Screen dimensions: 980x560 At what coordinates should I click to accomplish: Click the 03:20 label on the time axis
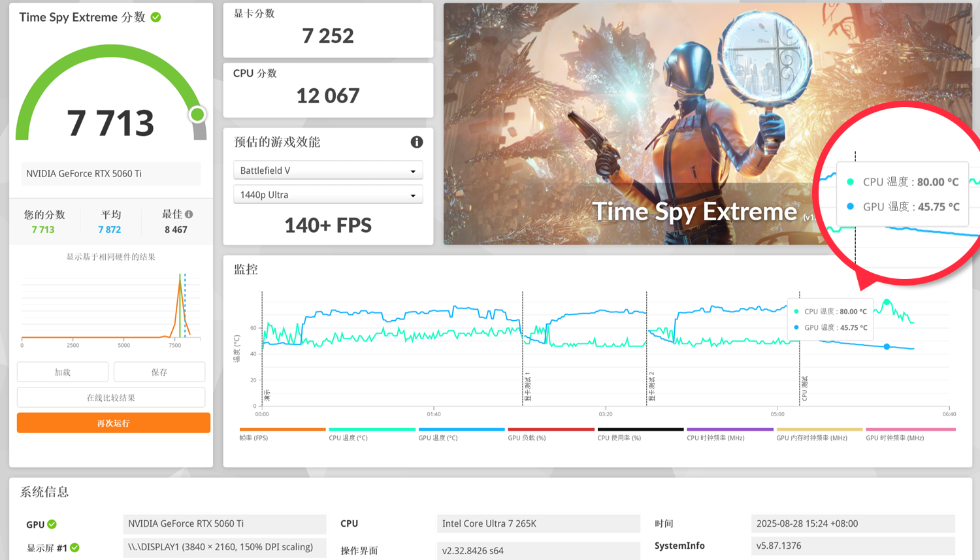pyautogui.click(x=606, y=414)
